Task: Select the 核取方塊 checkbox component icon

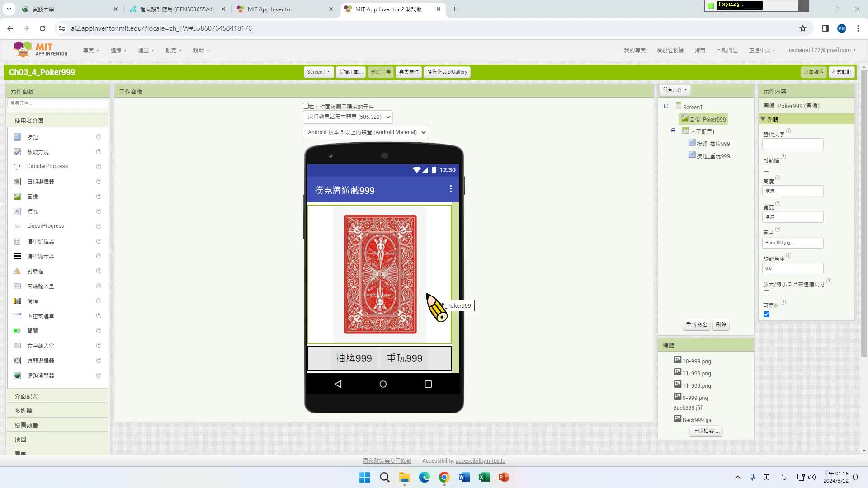Action: click(17, 152)
